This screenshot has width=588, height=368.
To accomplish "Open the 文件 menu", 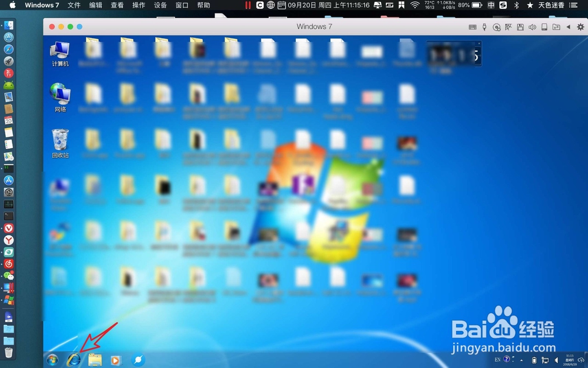I will coord(74,5).
